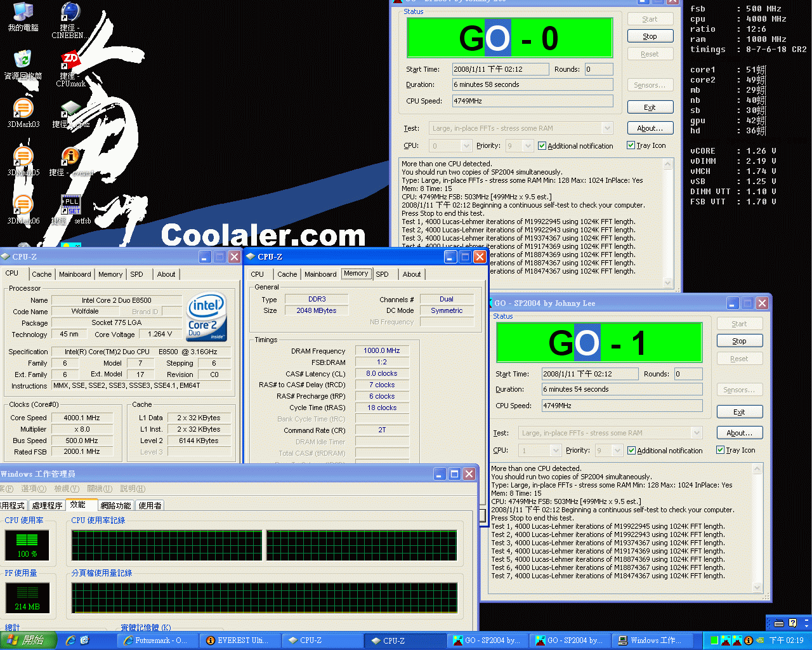The image size is (812, 650).
Task: Click log scrollbar in GO - 1 window
Action: point(757,527)
